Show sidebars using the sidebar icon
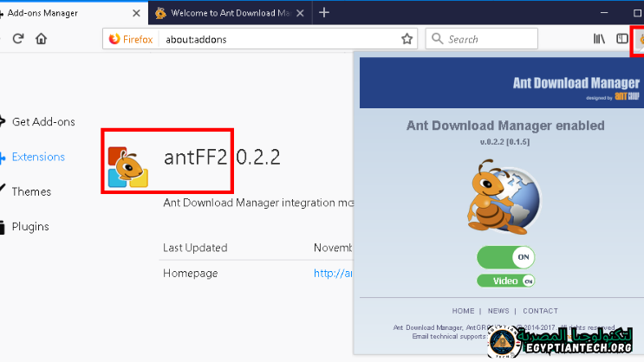The width and height of the screenshot is (644, 362). 622,39
